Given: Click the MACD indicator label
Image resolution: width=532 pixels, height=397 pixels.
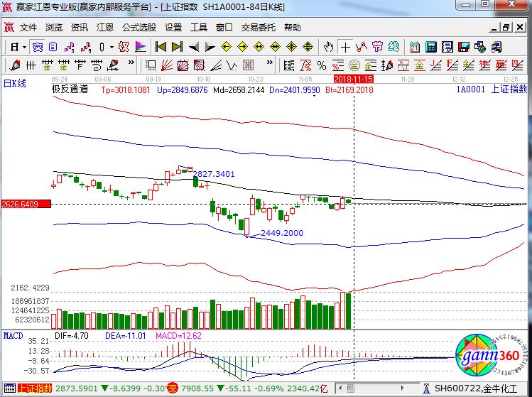Looking at the screenshot, I should click(x=13, y=335).
